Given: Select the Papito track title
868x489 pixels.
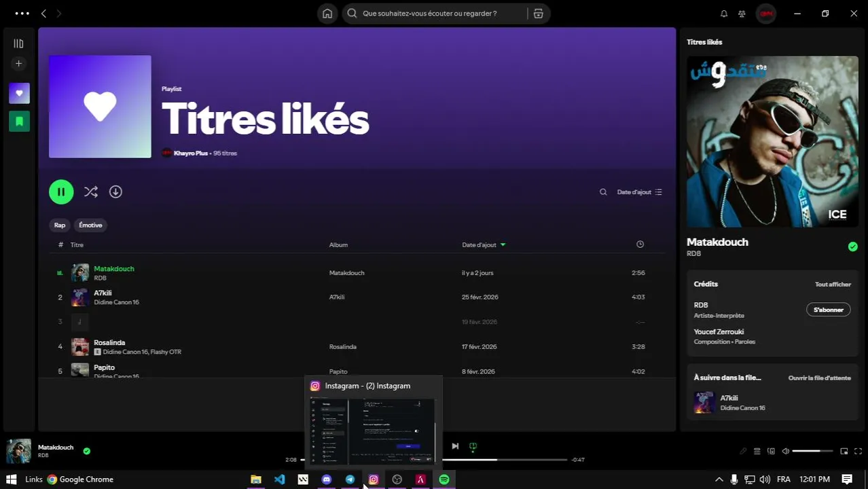Looking at the screenshot, I should point(104,367).
